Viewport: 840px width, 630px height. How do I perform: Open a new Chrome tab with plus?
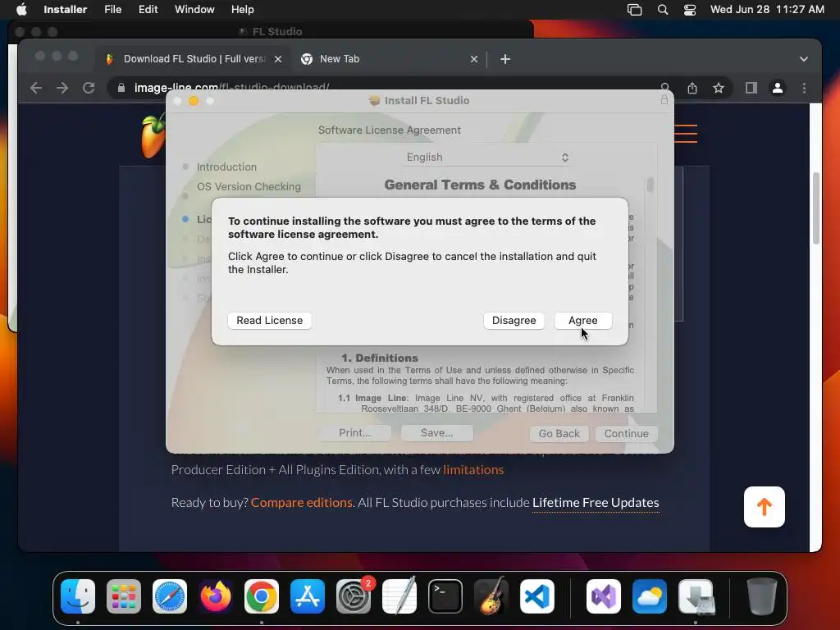[505, 59]
